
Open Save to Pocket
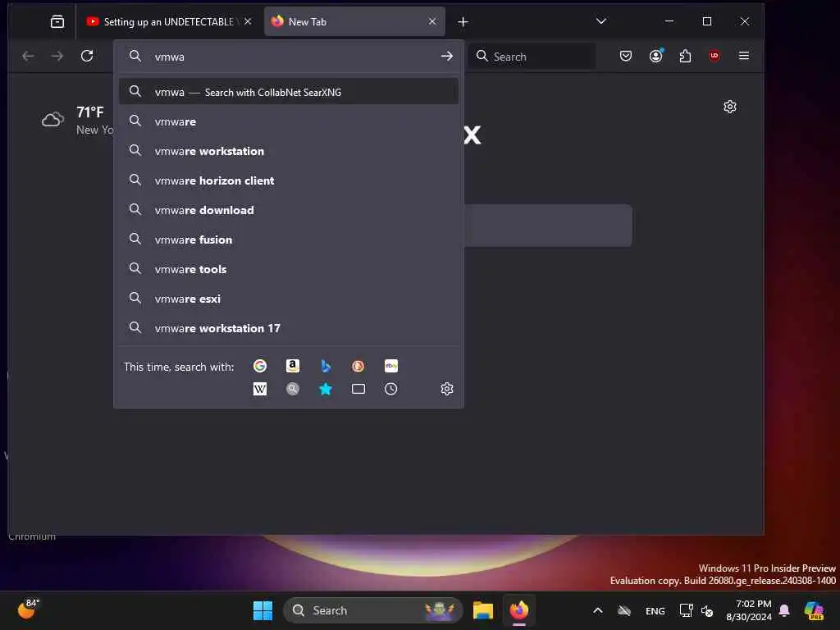click(x=626, y=56)
